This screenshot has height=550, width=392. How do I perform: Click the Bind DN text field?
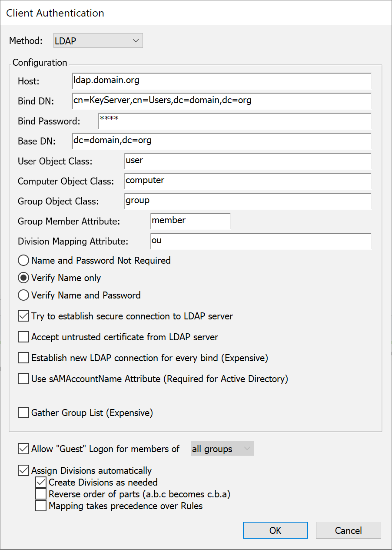(222, 101)
